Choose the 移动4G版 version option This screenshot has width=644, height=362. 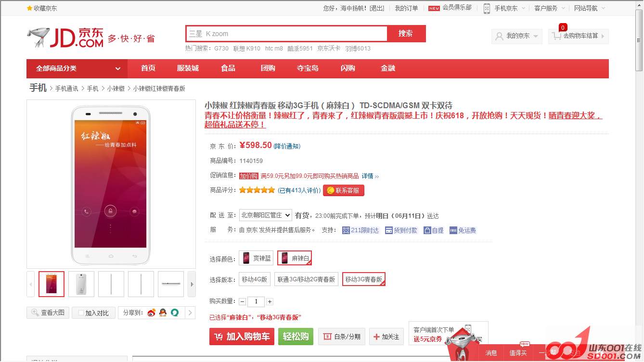click(x=254, y=279)
